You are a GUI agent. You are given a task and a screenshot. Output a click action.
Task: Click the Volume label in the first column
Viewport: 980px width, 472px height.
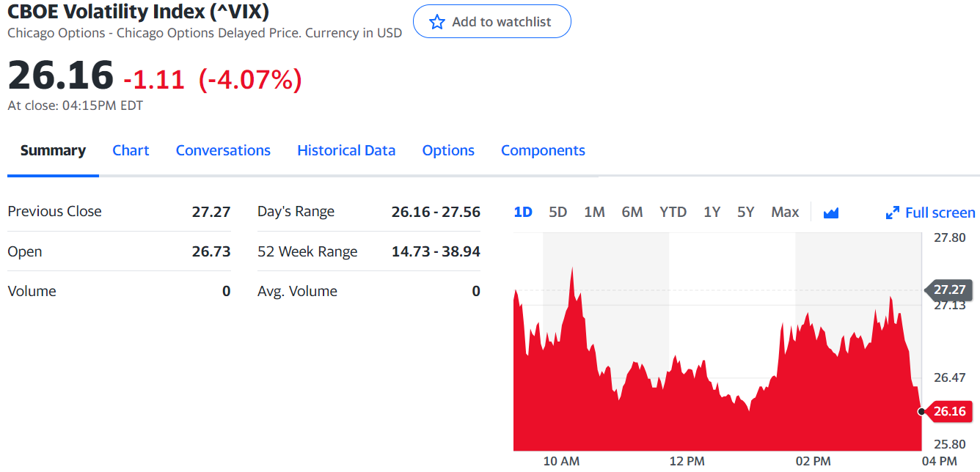click(x=32, y=291)
